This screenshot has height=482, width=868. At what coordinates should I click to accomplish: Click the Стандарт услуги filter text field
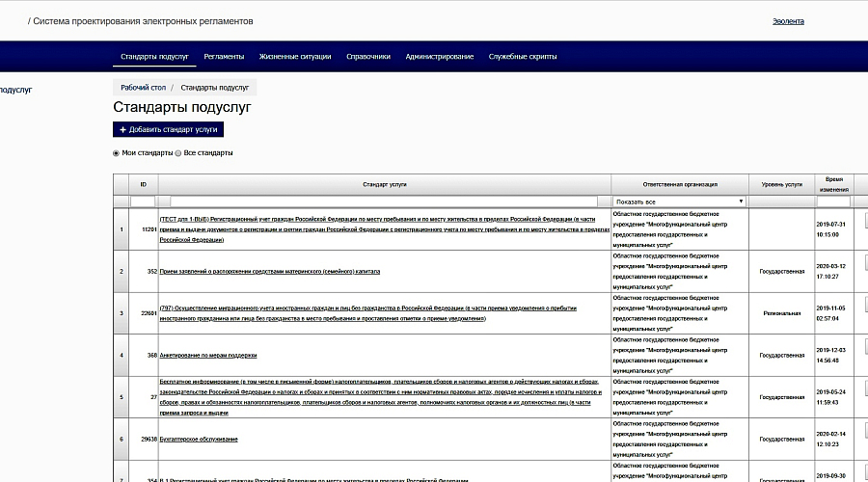[384, 201]
